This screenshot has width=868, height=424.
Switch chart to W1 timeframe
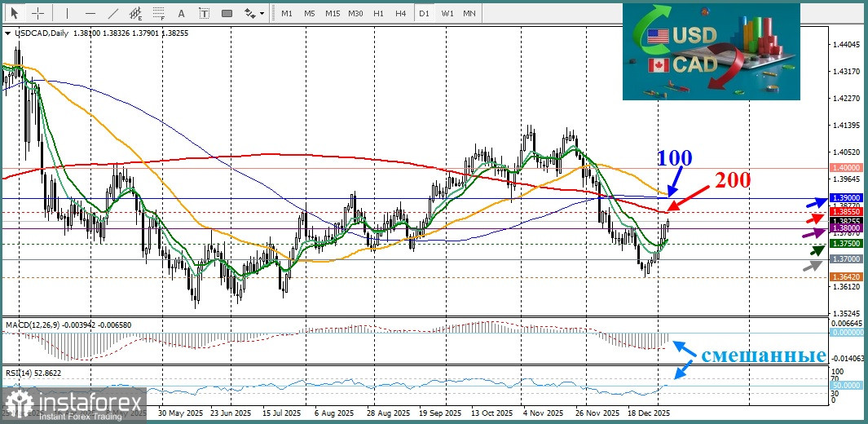point(447,13)
